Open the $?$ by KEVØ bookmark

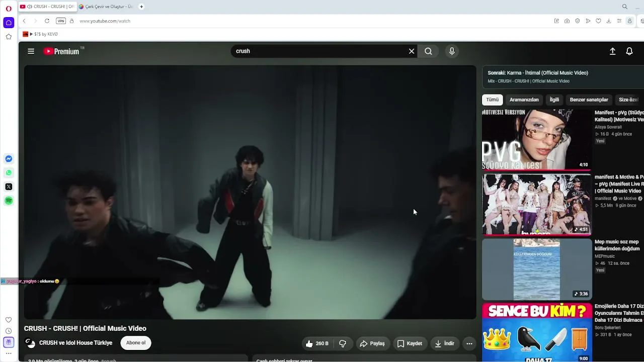(40, 34)
